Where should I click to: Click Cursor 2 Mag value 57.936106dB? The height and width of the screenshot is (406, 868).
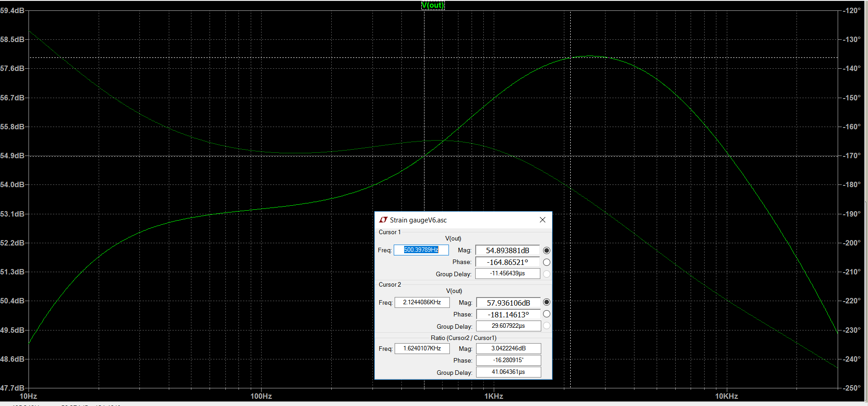[x=508, y=303]
